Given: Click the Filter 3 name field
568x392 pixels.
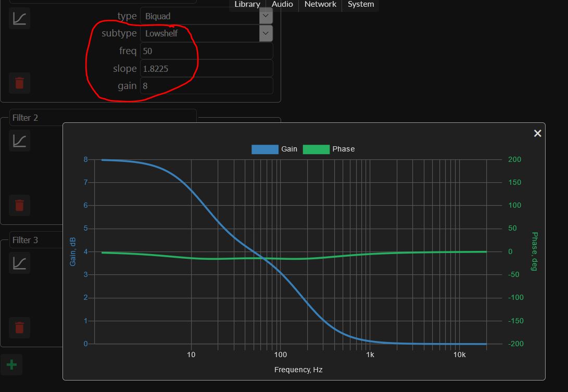Looking at the screenshot, I should (36, 240).
